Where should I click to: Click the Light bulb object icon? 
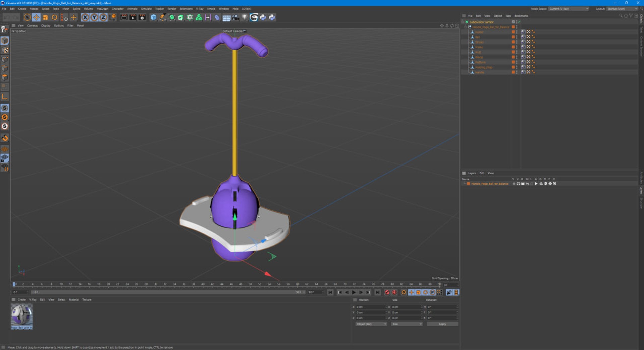(245, 17)
